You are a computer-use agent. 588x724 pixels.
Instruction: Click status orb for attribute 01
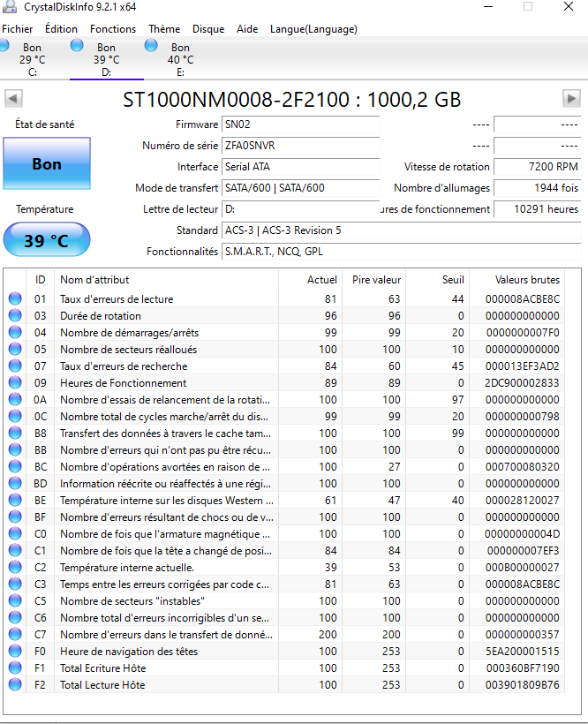coord(15,298)
